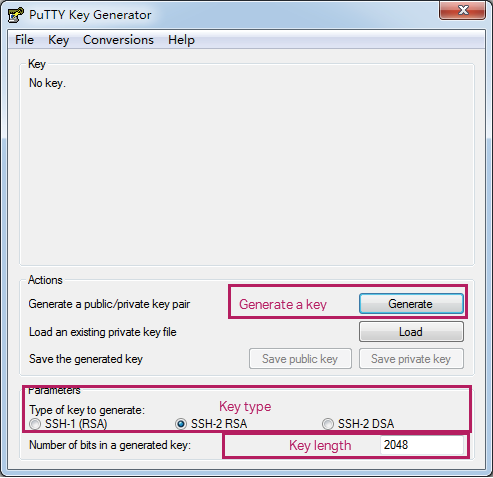Open the Help menu
Image resolution: width=493 pixels, height=478 pixels.
(181, 40)
